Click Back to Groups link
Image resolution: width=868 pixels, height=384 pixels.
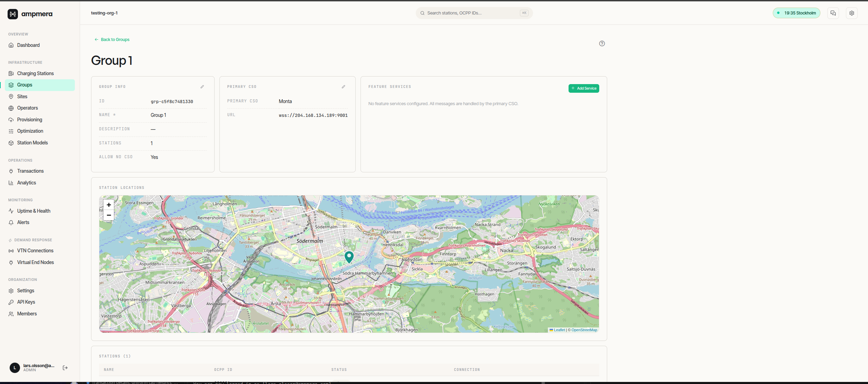coord(112,40)
